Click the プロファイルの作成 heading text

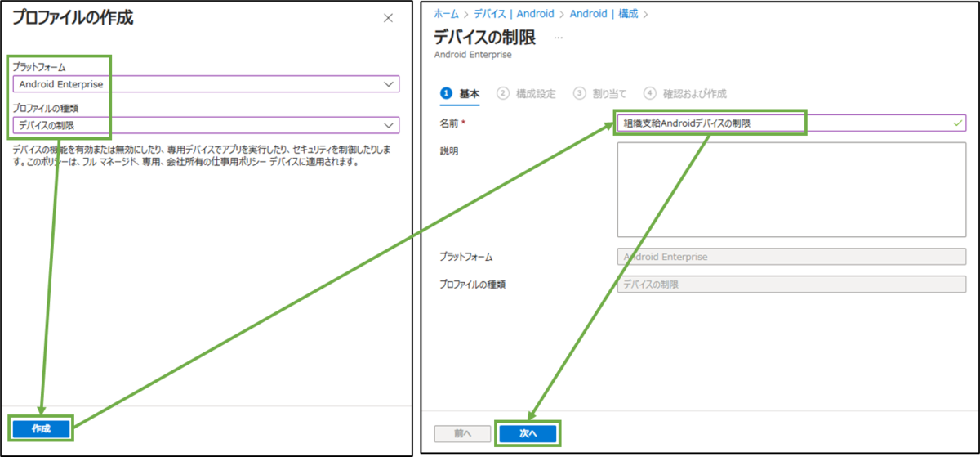73,18
